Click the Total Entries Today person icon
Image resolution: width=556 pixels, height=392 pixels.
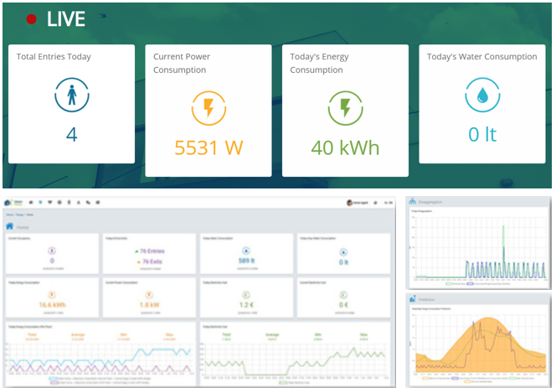71,97
